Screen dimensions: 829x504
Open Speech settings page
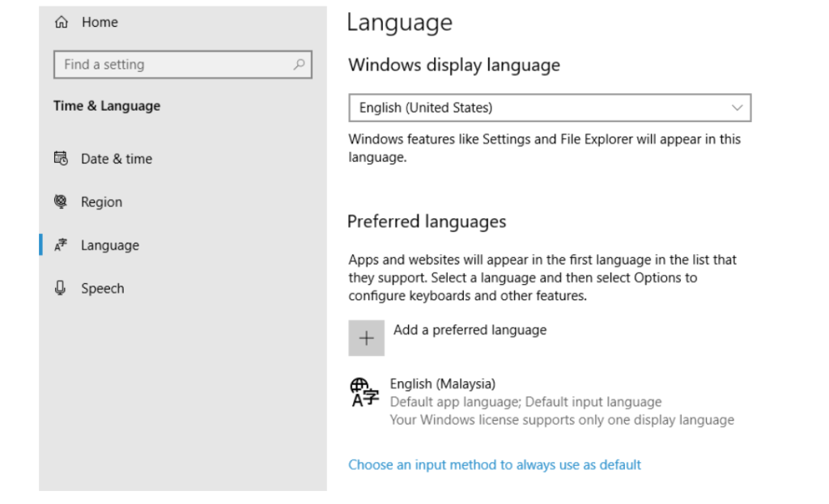(103, 289)
